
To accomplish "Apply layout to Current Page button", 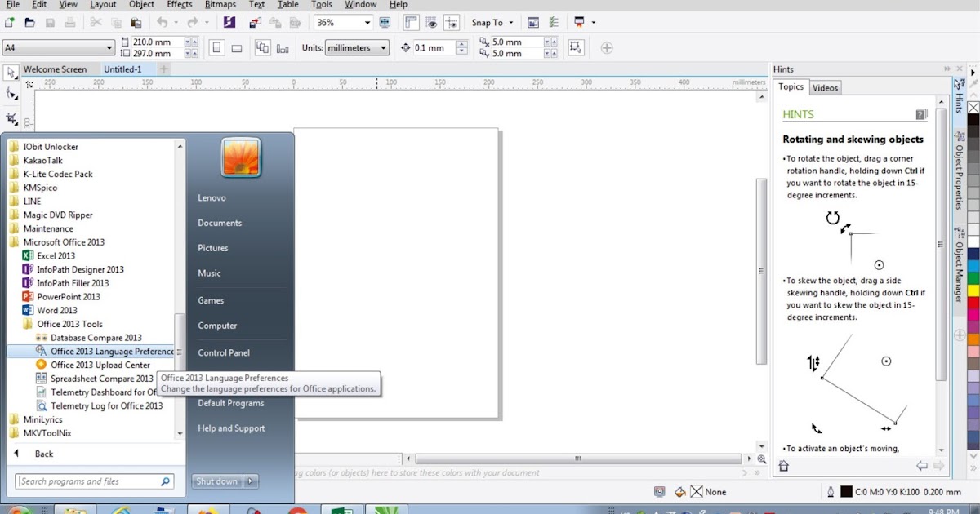I will coord(283,47).
